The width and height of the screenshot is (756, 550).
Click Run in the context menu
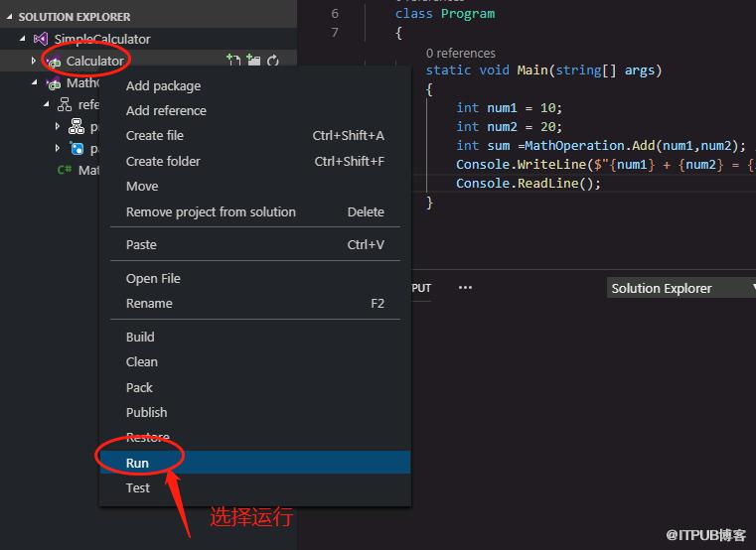coord(255,463)
